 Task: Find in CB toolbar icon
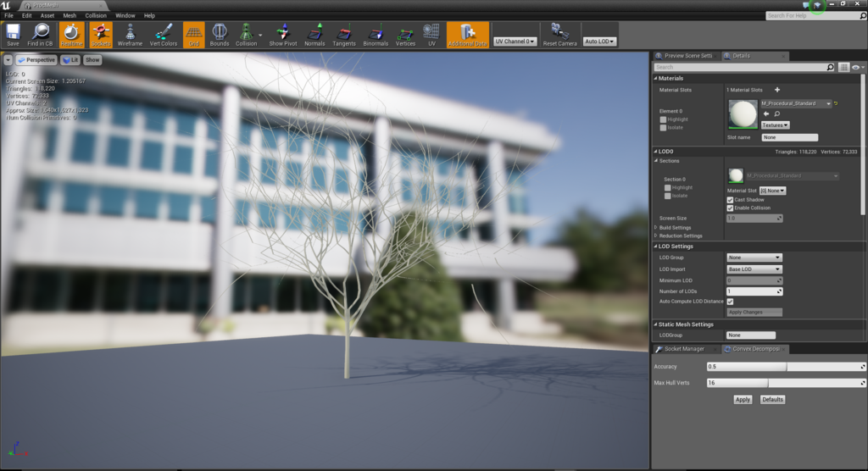click(40, 35)
